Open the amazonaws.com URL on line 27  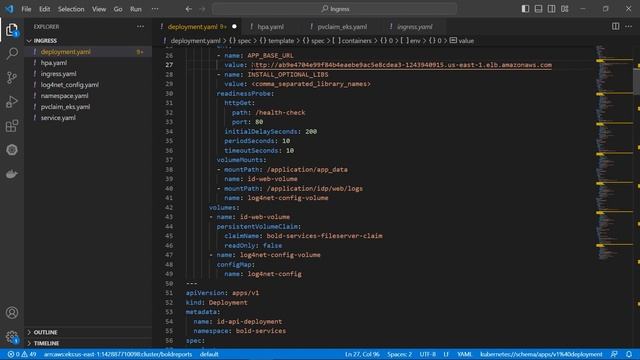[x=402, y=65]
